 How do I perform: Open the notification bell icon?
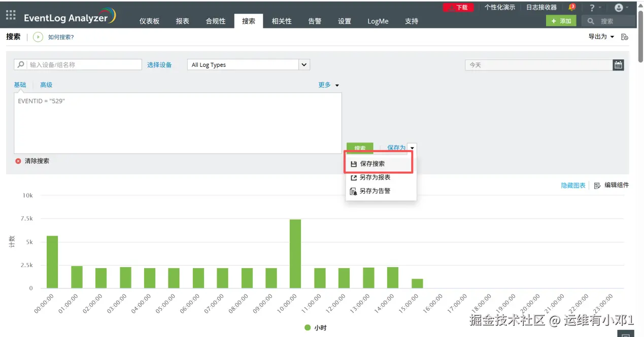pyautogui.click(x=572, y=7)
